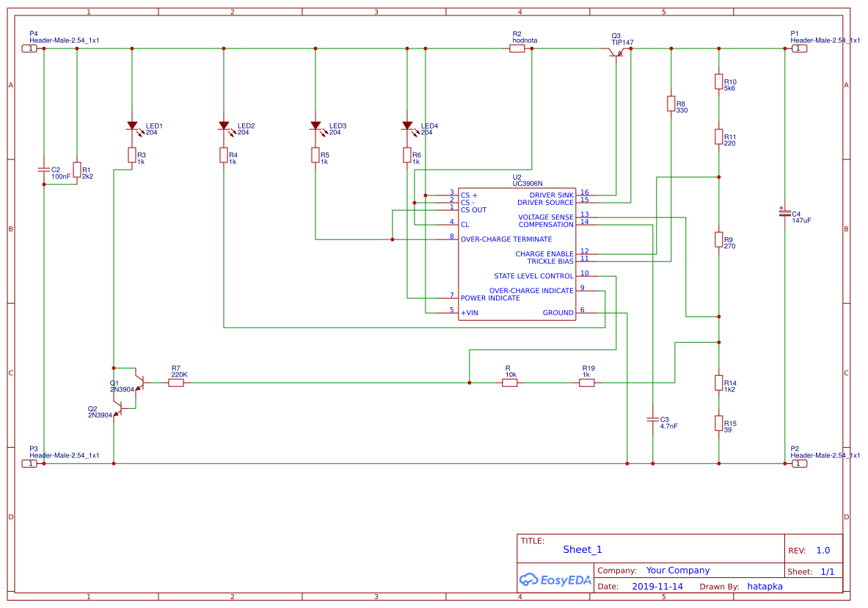
Task: Select the hatapka Drawn By field
Action: (x=765, y=587)
